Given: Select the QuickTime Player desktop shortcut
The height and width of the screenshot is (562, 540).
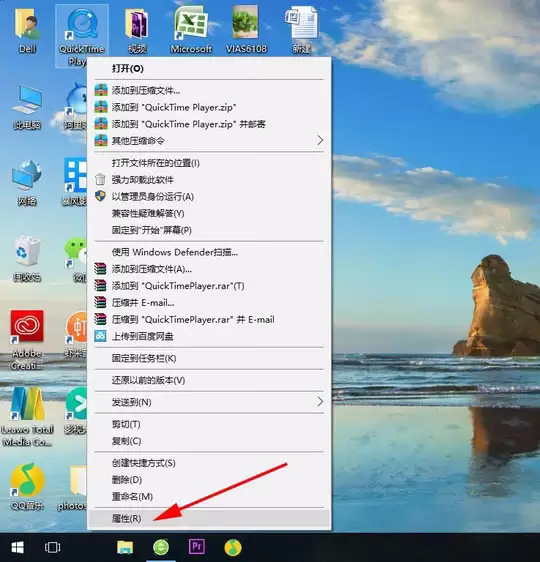Looking at the screenshot, I should pyautogui.click(x=82, y=36).
